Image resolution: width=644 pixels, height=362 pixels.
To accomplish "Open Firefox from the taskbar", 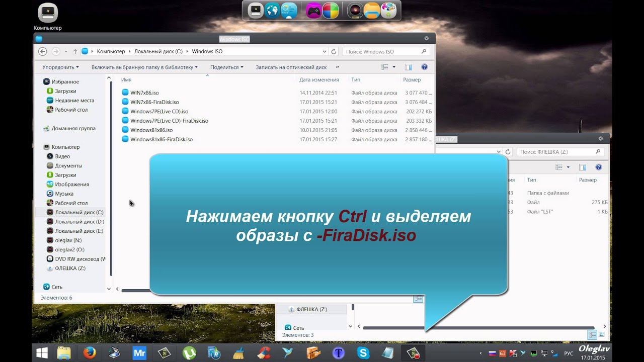I will tap(90, 353).
